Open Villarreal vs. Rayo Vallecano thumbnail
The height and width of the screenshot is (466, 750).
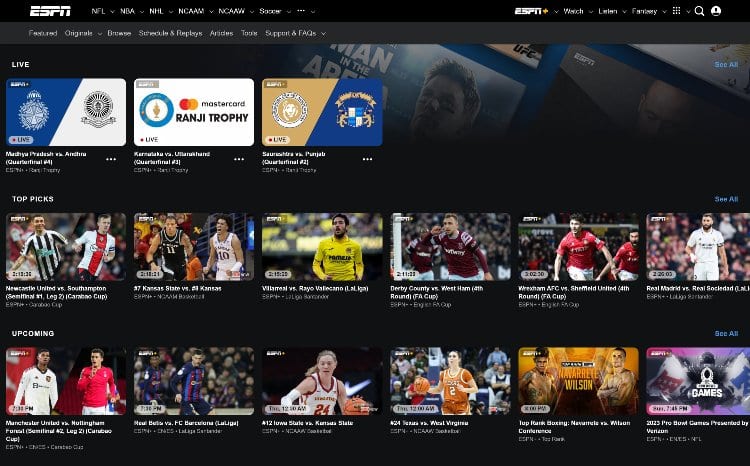322,247
